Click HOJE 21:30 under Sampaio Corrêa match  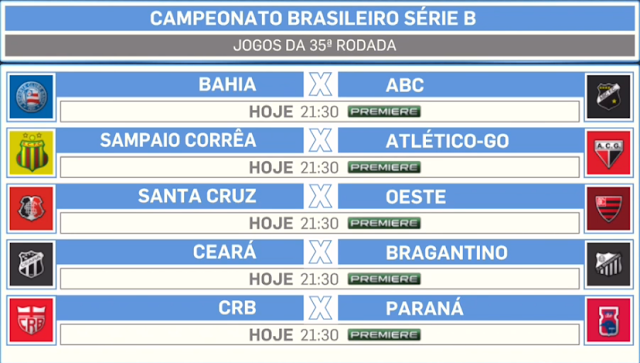[x=294, y=167]
